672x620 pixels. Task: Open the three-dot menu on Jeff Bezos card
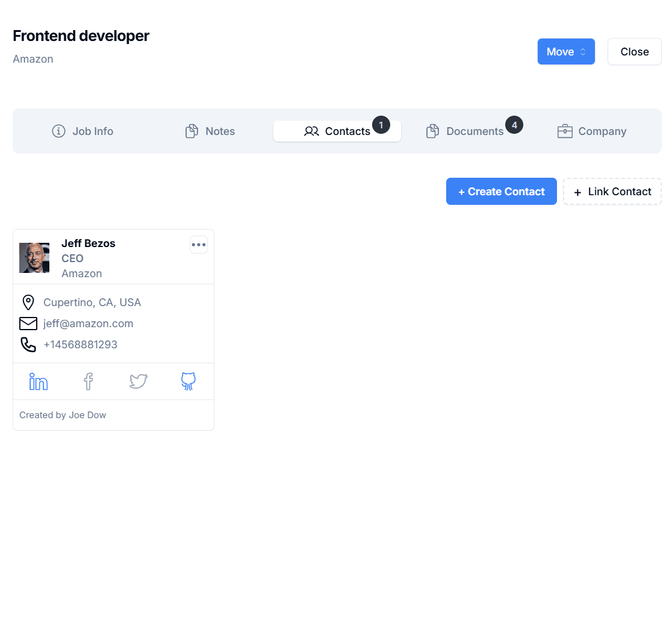tap(199, 245)
